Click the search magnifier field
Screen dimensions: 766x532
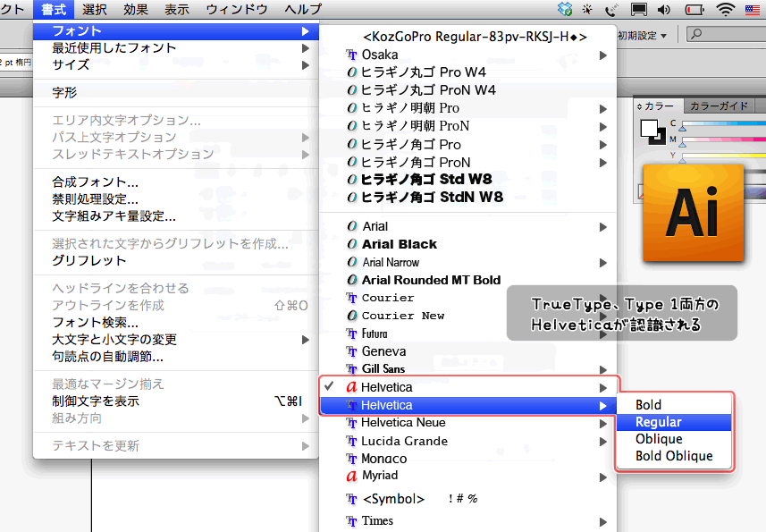[x=726, y=34]
